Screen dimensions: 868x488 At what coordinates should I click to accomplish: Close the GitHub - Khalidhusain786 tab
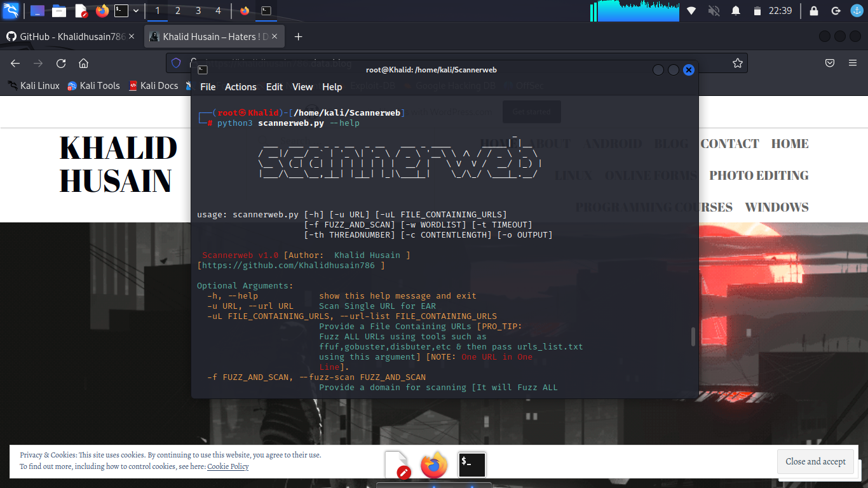132,37
